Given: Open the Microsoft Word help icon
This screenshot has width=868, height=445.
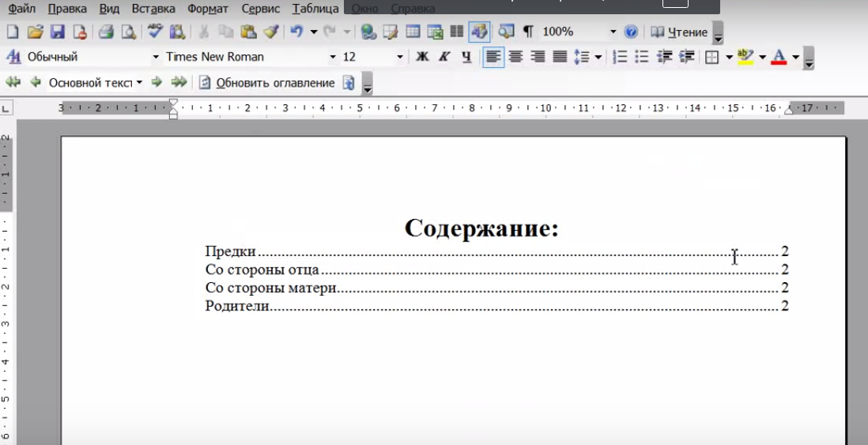Looking at the screenshot, I should 631,32.
